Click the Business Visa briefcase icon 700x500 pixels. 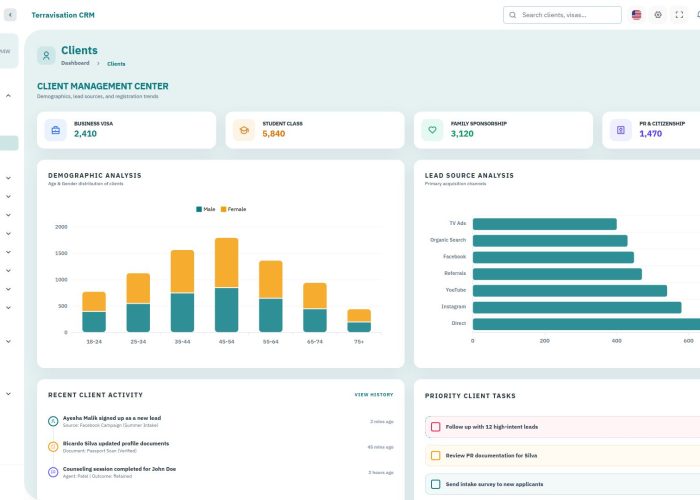[56, 130]
